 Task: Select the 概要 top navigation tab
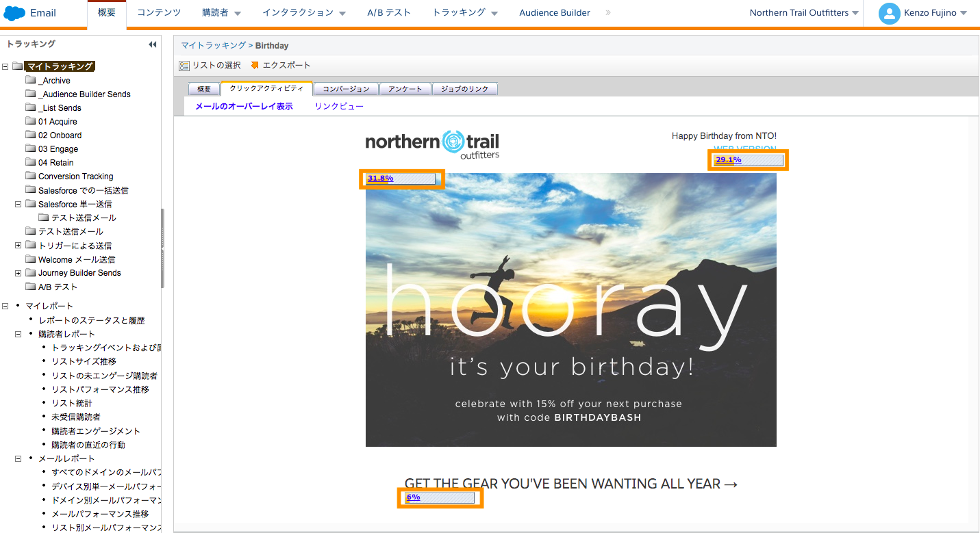point(107,13)
